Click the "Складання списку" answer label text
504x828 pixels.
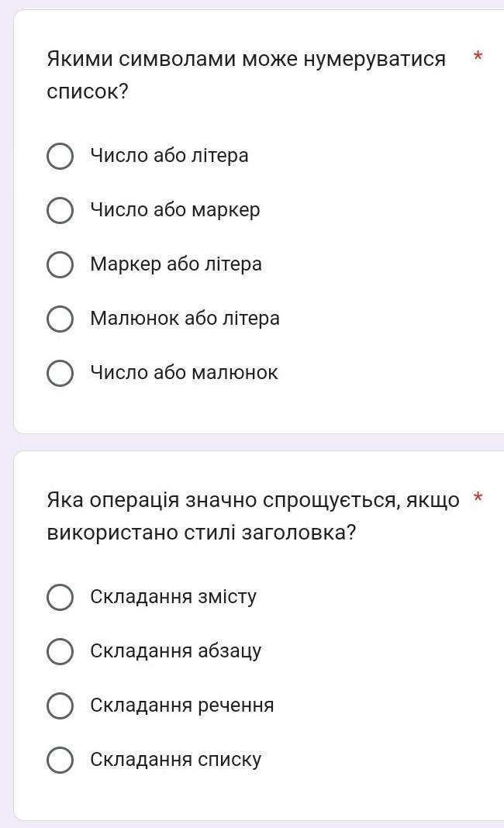tap(176, 760)
